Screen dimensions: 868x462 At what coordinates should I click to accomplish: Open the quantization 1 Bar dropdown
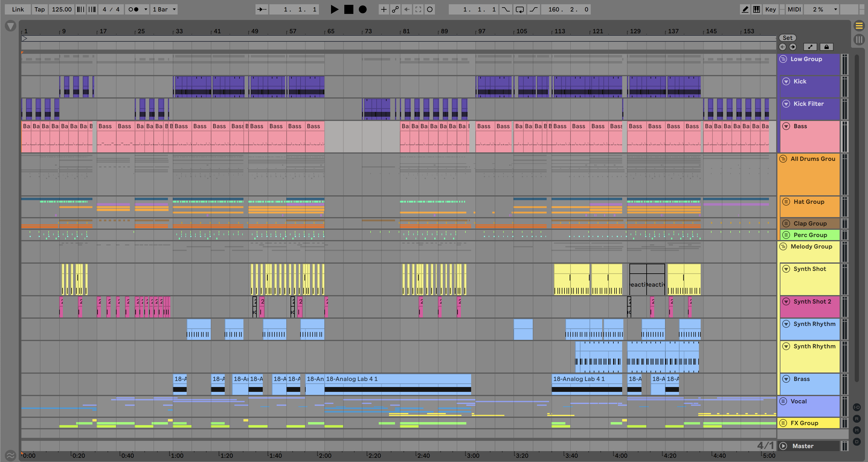(x=164, y=9)
